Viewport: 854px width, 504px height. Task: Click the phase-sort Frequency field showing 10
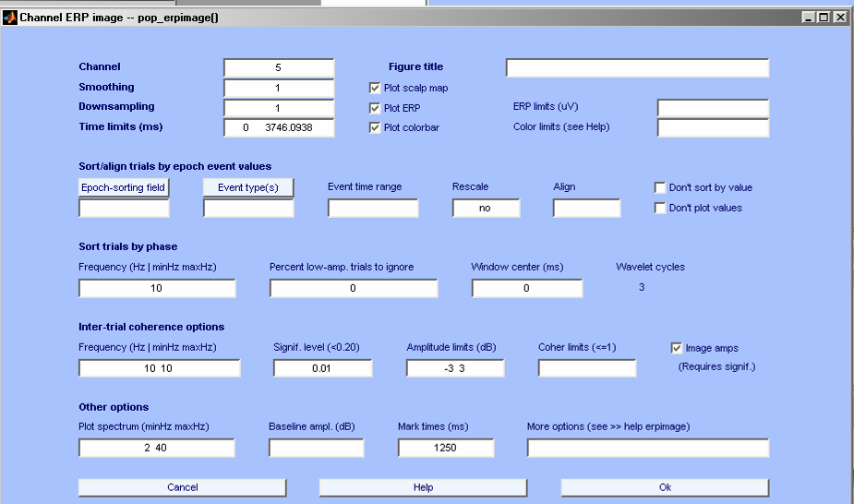(157, 288)
